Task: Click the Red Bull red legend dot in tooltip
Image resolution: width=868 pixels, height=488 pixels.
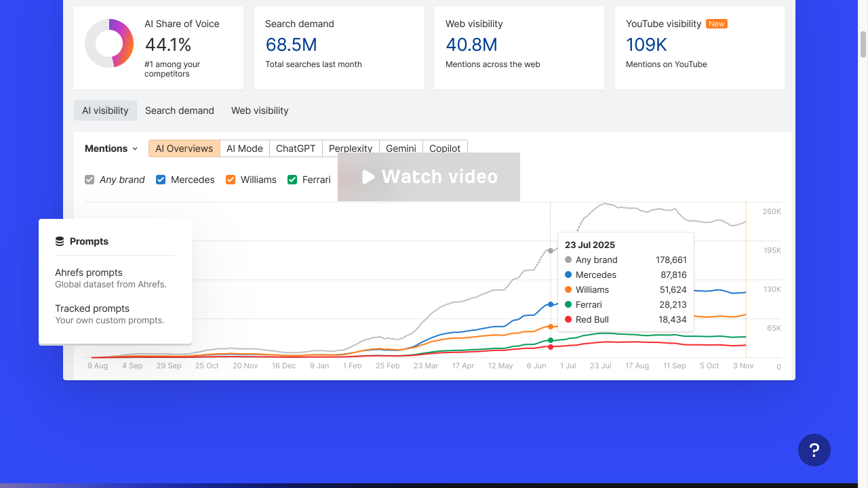Action: coord(568,319)
